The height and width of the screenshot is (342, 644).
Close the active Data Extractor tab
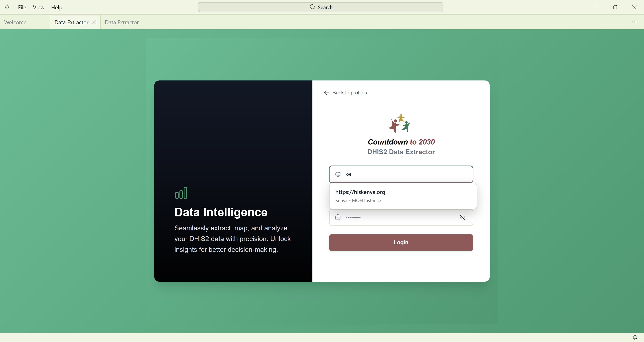[94, 22]
